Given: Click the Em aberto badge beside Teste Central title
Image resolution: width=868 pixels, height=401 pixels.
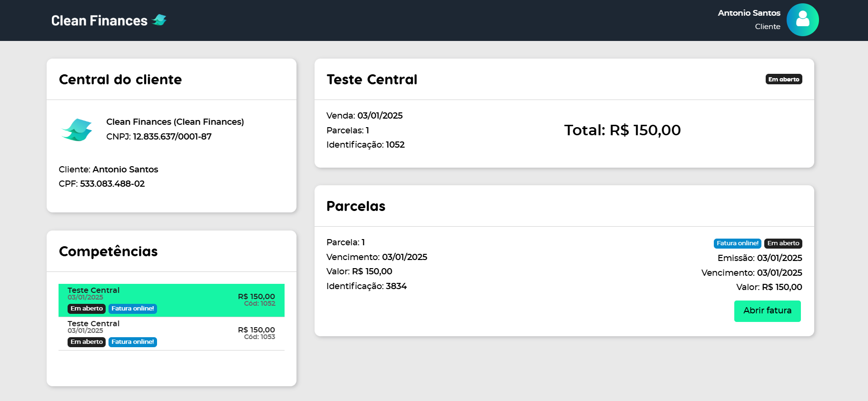Looking at the screenshot, I should point(783,80).
